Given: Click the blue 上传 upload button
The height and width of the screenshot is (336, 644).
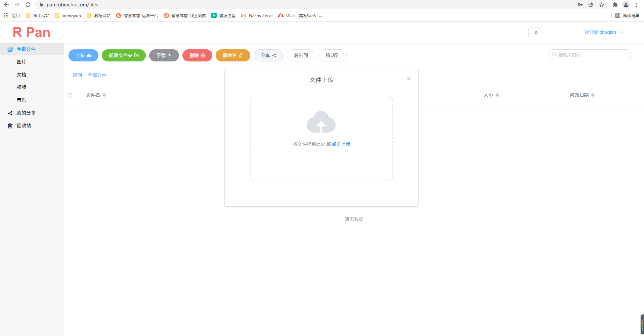Looking at the screenshot, I should coord(83,55).
